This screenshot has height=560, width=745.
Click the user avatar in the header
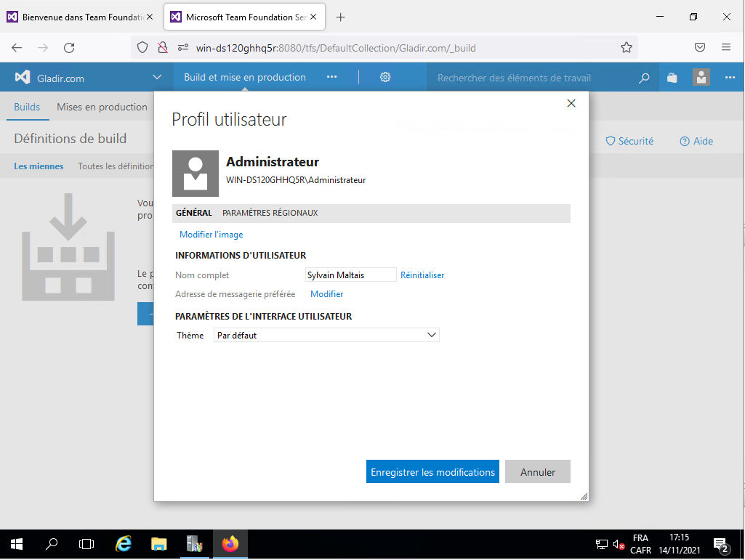point(701,78)
